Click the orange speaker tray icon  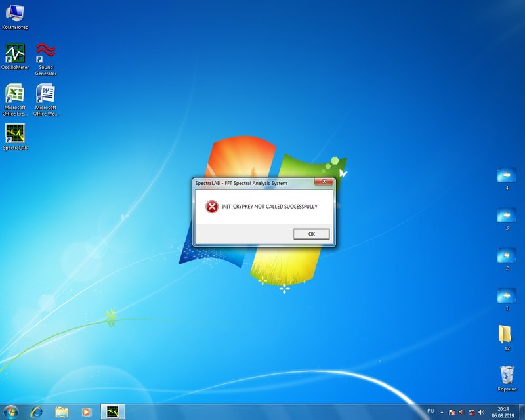[x=461, y=412]
